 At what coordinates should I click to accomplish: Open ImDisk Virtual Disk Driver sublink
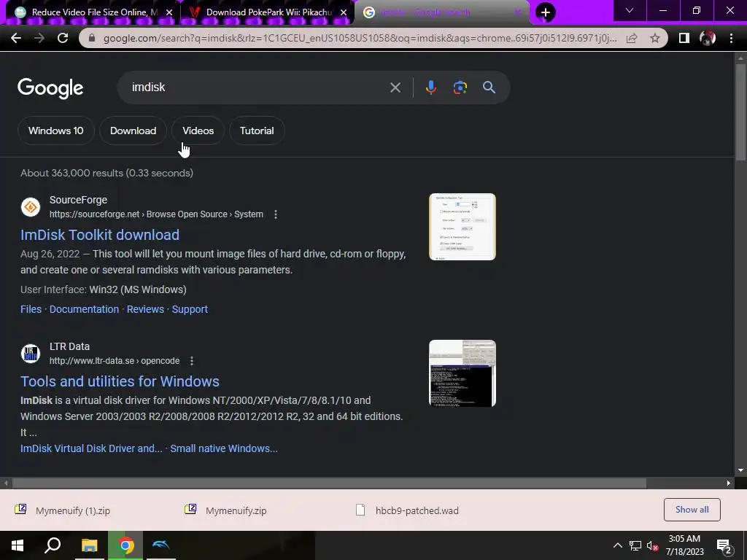91,448
